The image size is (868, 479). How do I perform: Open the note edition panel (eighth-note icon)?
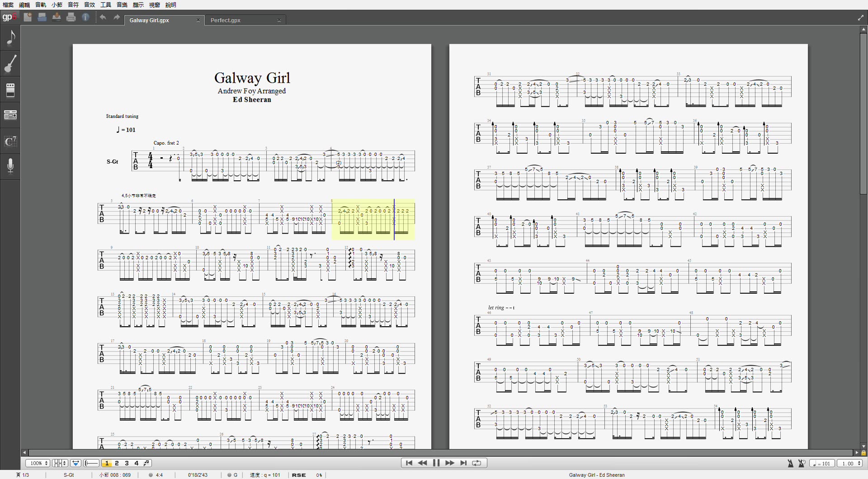[x=10, y=38]
